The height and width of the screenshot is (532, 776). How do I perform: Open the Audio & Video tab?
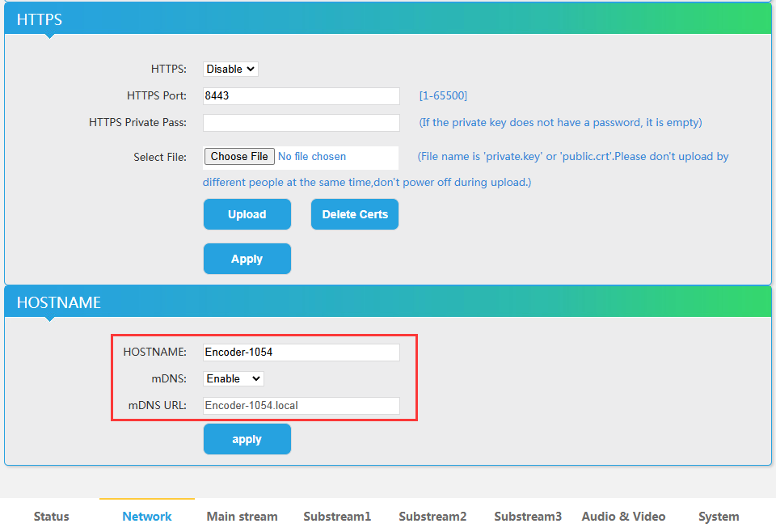pos(623,516)
